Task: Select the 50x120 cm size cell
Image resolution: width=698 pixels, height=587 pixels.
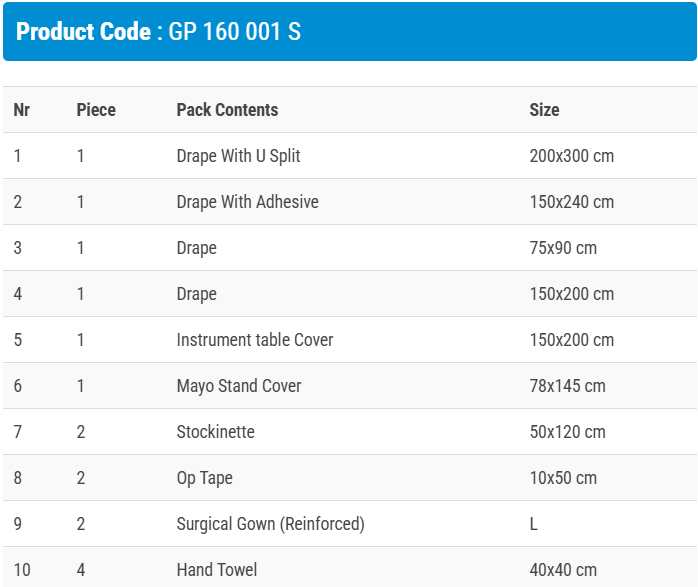Action: pyautogui.click(x=567, y=432)
